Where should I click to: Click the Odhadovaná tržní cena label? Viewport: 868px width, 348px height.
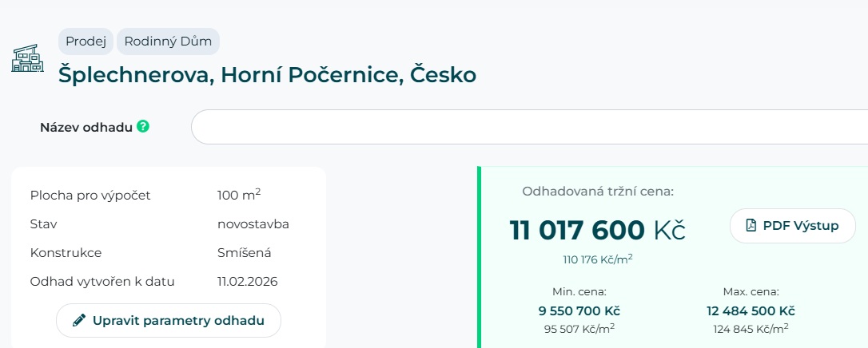coord(598,192)
